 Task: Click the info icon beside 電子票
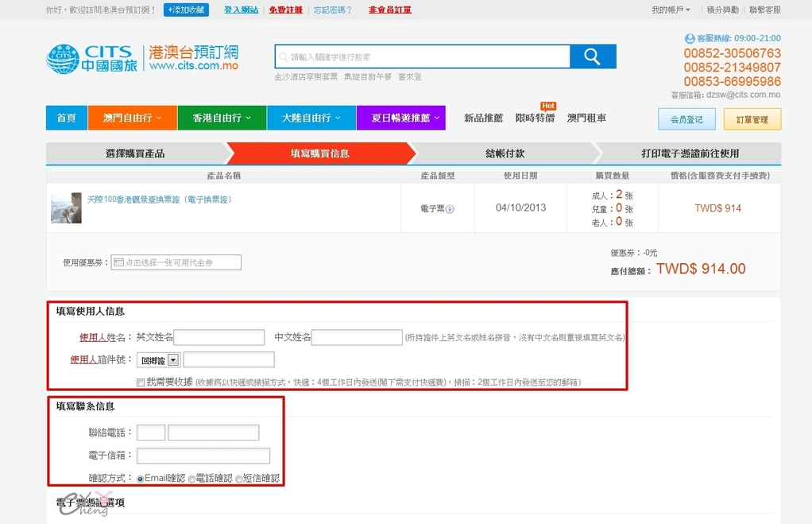pyautogui.click(x=450, y=209)
